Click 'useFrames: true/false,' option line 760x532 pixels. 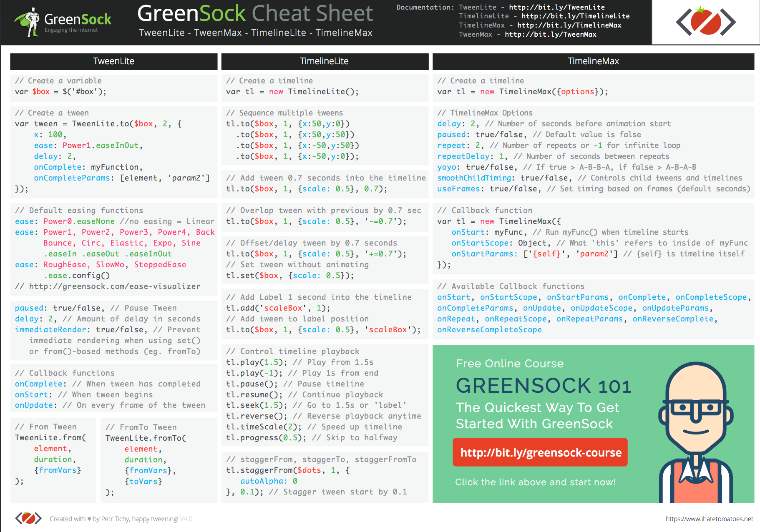point(594,189)
